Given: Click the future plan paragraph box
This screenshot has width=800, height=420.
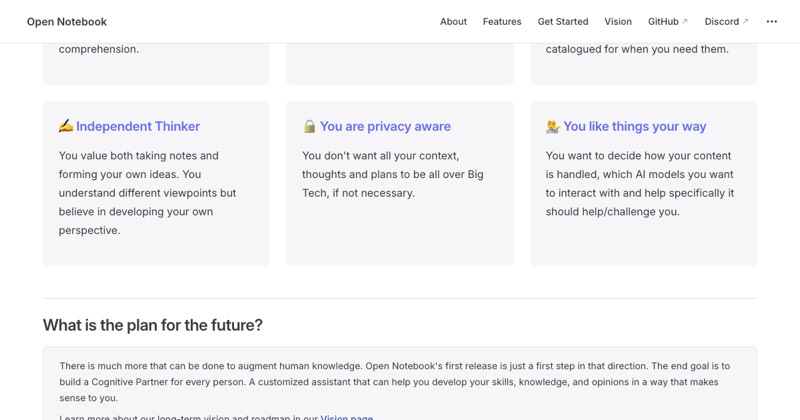Looking at the screenshot, I should point(400,384).
